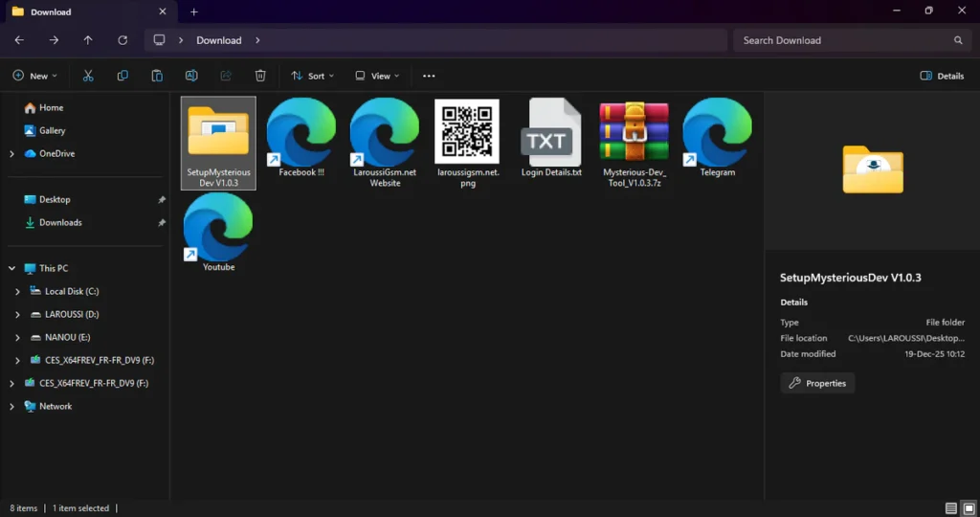Screen dimensions: 980x517
Task: Select the laroussigsm.net.png QR code thumbnail
Action: pyautogui.click(x=467, y=131)
